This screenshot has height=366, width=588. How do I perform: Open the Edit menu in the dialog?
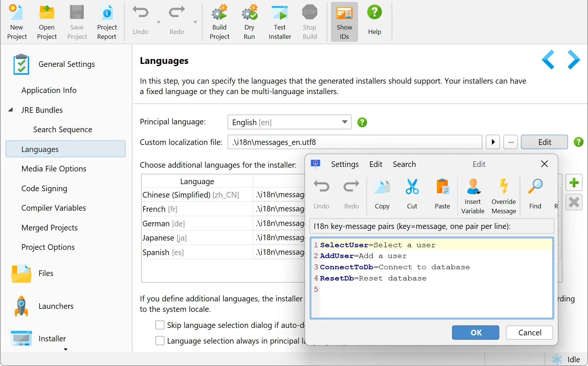tap(376, 164)
